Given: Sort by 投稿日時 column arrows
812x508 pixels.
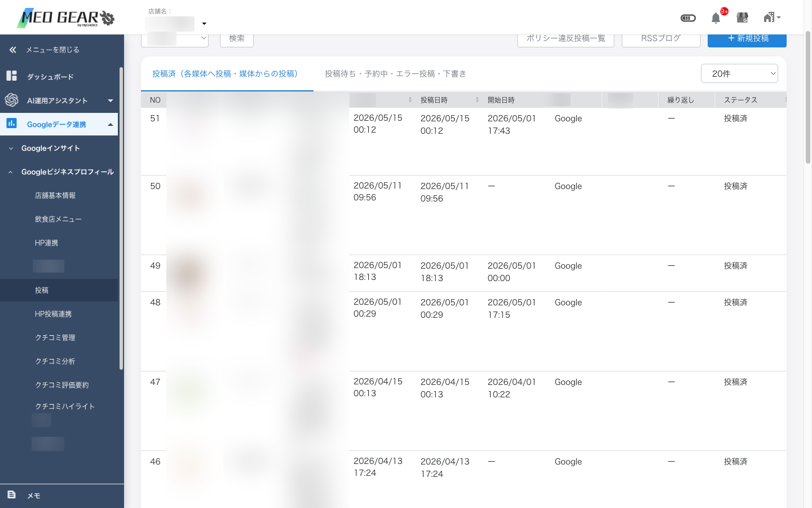Looking at the screenshot, I should click(477, 100).
